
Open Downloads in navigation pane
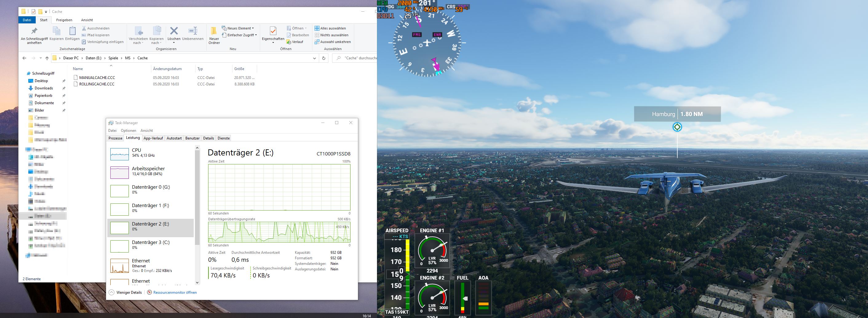pos(44,88)
